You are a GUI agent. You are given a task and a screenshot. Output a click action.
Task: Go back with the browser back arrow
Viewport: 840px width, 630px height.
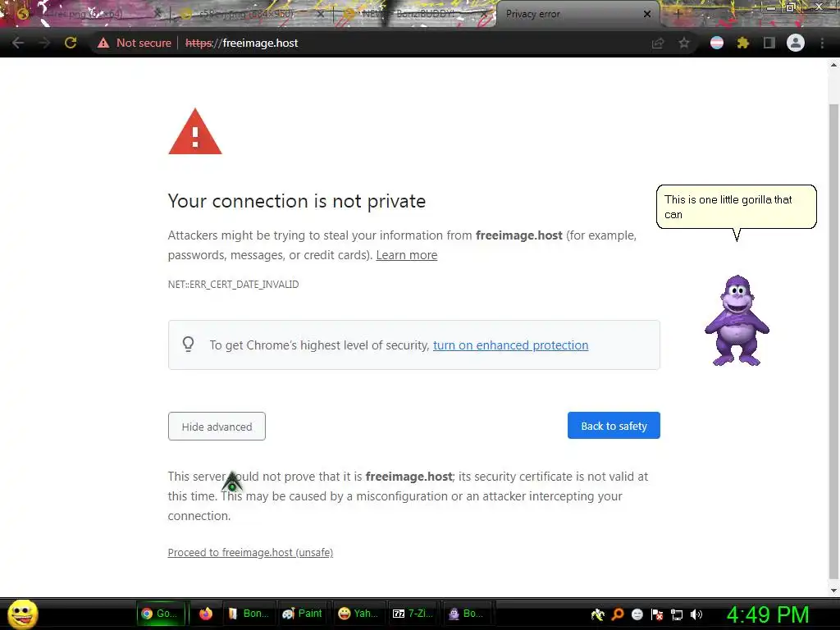18,43
